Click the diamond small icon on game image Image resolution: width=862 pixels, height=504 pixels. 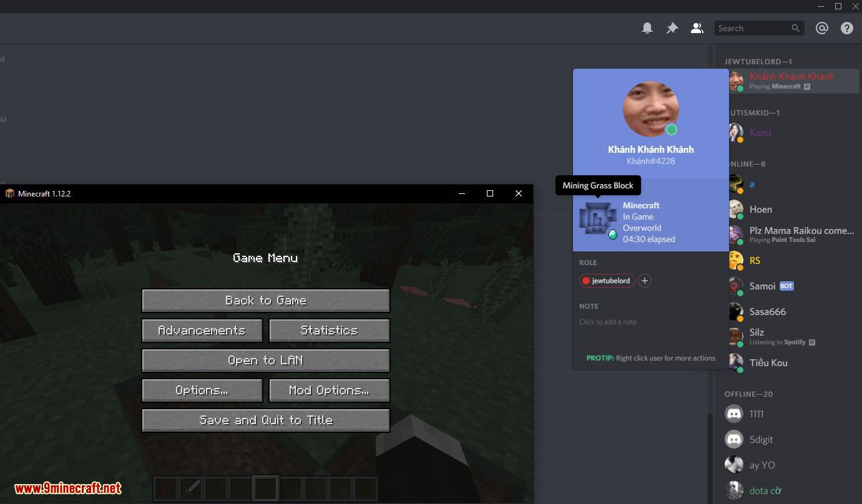pyautogui.click(x=613, y=235)
